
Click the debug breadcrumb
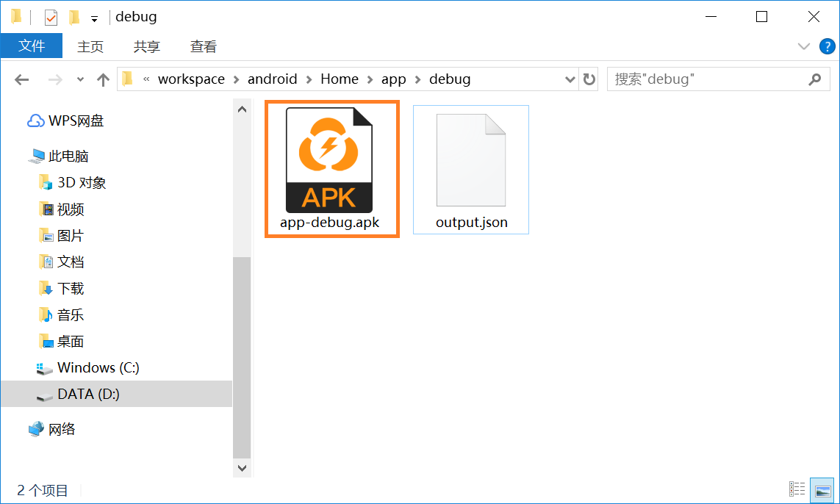point(450,79)
